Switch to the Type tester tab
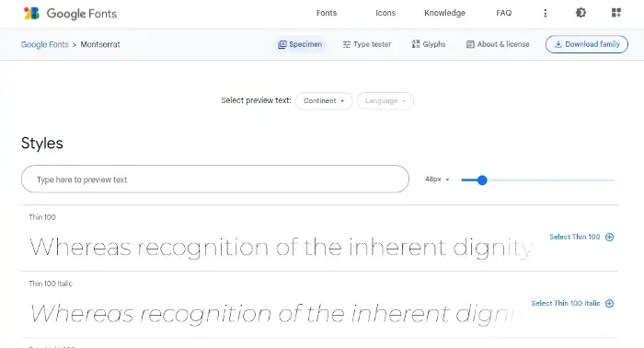This screenshot has height=348, width=644. (367, 44)
